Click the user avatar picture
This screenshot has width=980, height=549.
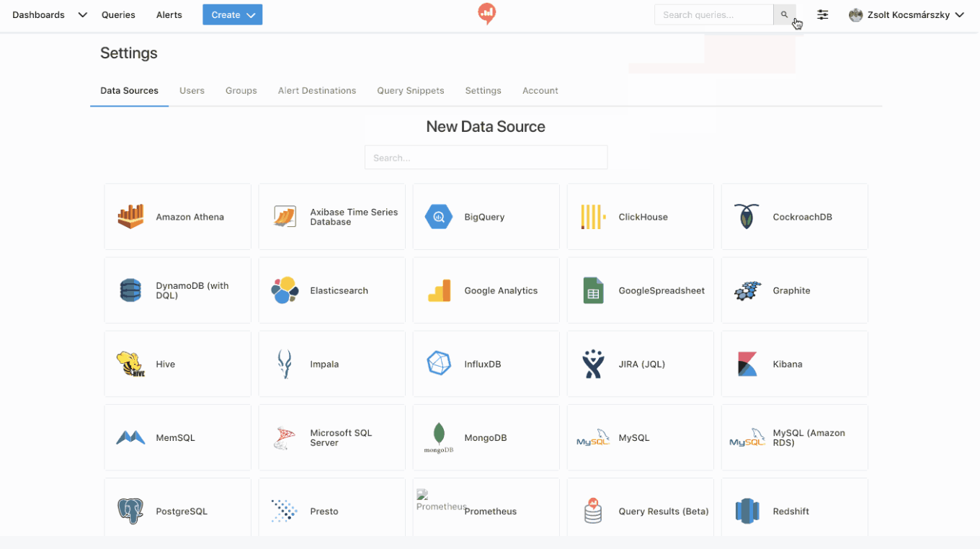855,14
